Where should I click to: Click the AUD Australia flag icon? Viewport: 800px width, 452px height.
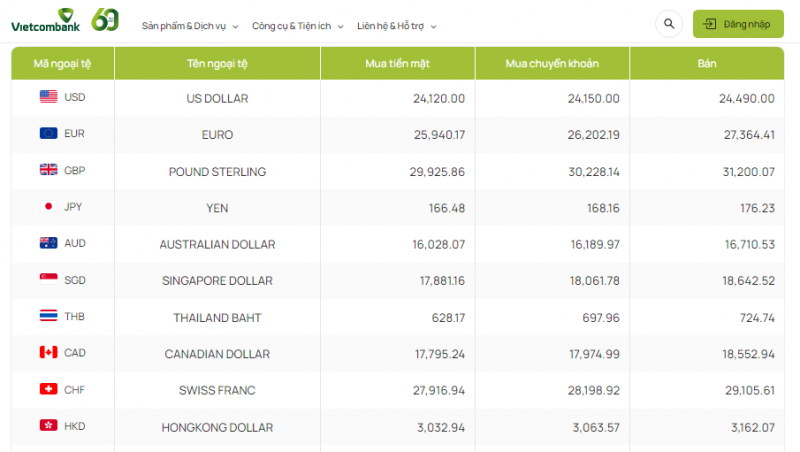pos(48,243)
